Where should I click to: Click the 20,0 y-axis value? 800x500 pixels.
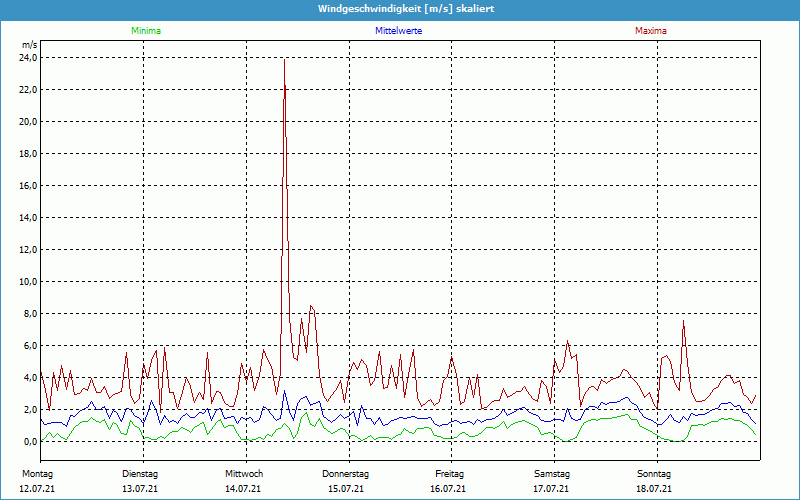click(29, 121)
